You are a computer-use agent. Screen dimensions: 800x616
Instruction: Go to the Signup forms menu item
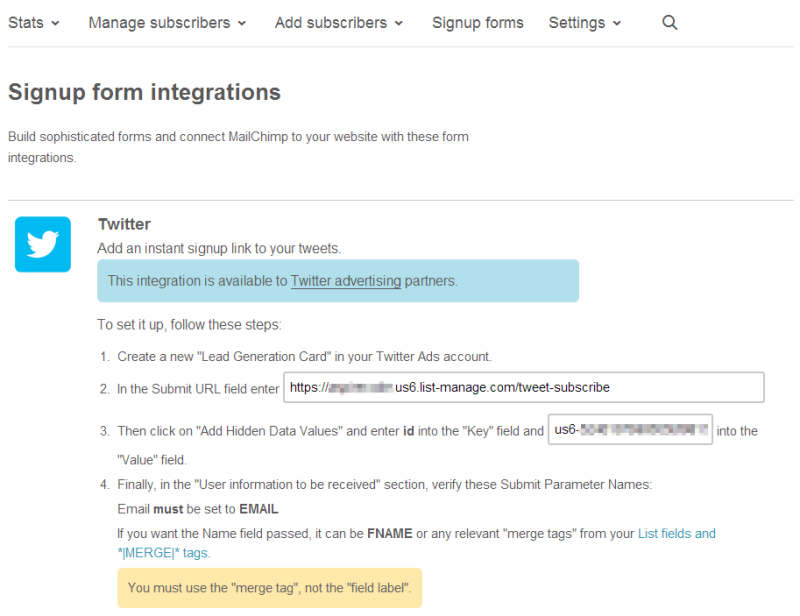coord(478,23)
